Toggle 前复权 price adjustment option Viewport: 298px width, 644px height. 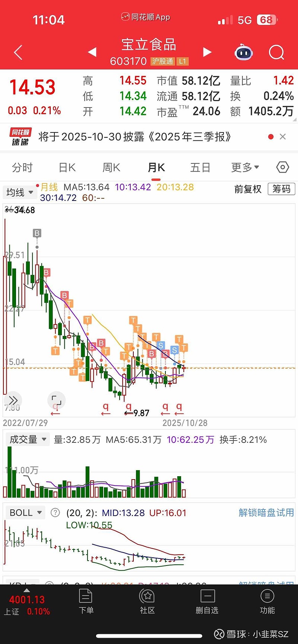[248, 189]
